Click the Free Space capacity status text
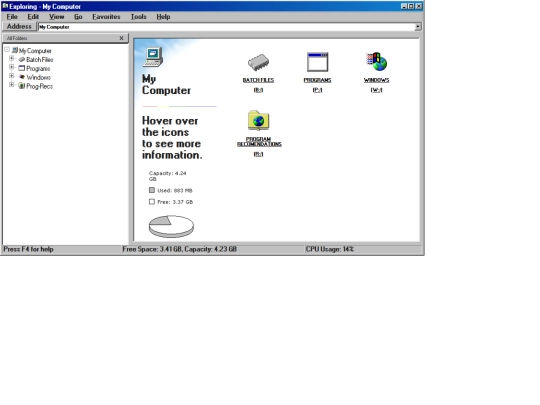 [x=179, y=249]
